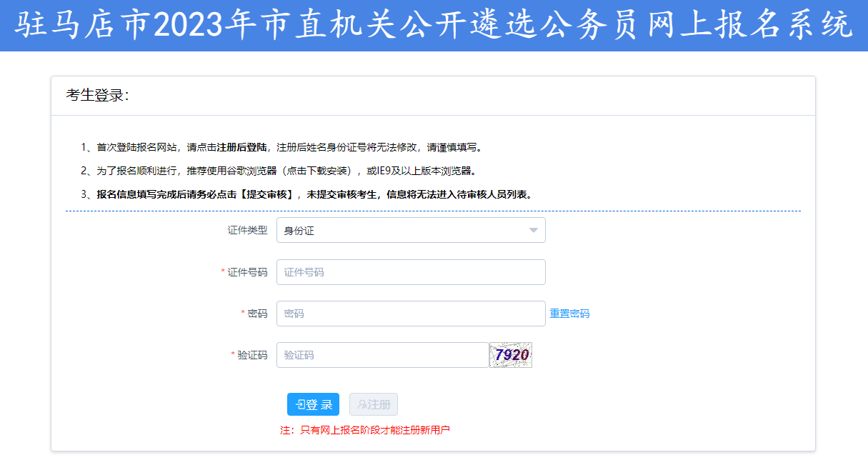Click the user icon on the 注册 button

(x=362, y=405)
